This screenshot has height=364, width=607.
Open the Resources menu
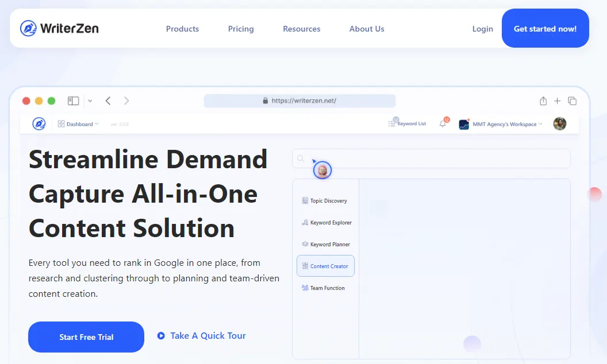302,29
